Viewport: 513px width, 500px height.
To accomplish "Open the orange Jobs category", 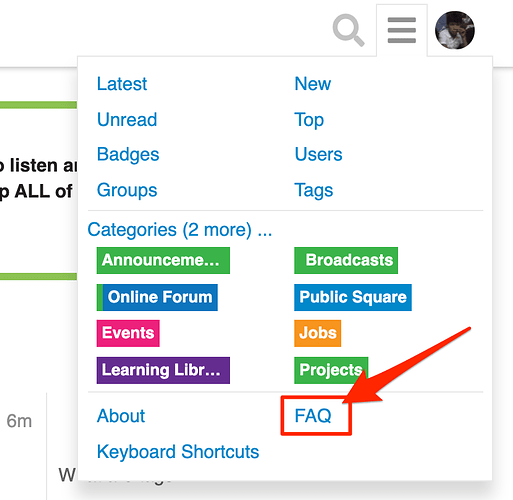I will pos(317,333).
